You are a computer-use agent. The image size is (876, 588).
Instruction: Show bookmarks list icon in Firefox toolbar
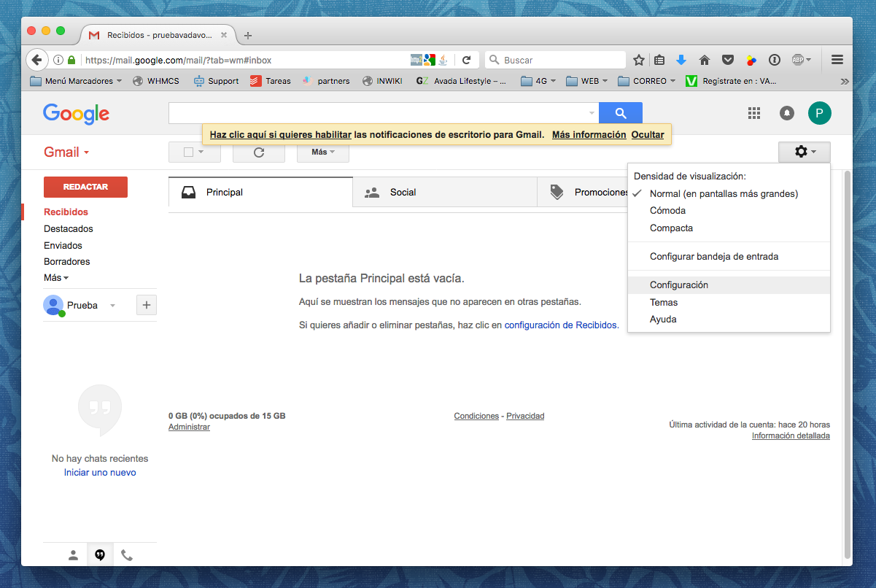coord(659,60)
